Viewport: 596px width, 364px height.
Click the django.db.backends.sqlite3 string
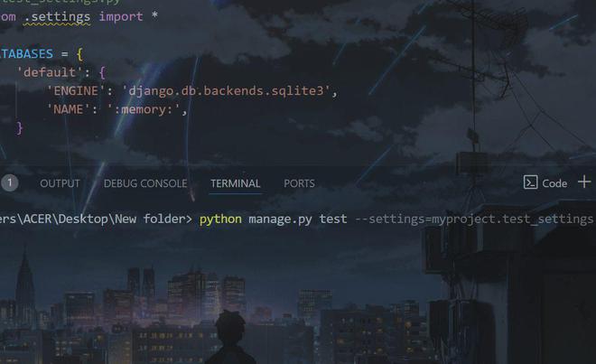(x=226, y=91)
